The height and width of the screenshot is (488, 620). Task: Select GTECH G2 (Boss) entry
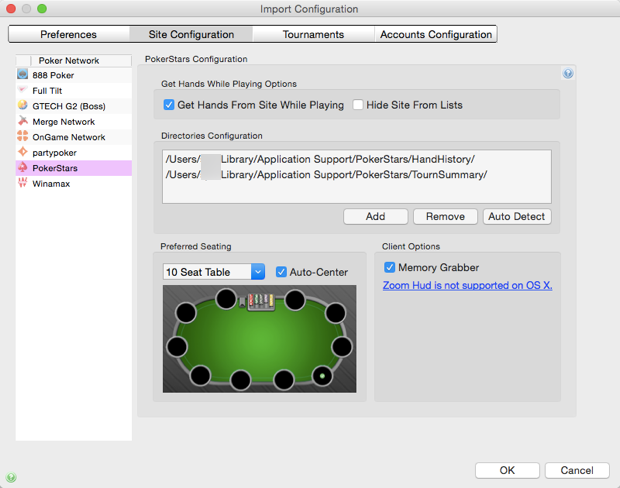point(74,106)
